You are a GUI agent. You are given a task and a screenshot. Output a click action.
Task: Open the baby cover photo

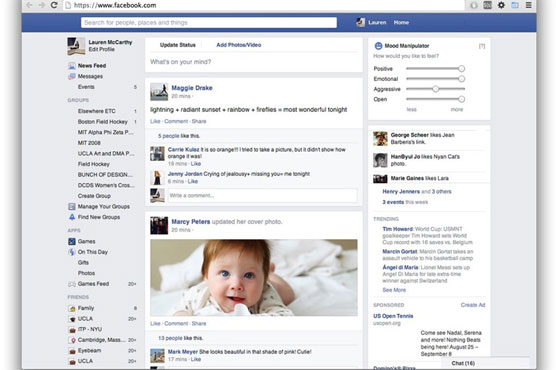[x=254, y=277]
